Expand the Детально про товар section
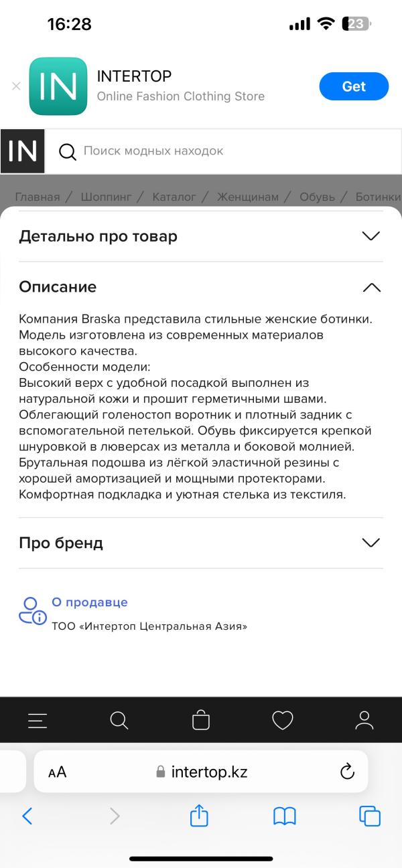 click(371, 236)
